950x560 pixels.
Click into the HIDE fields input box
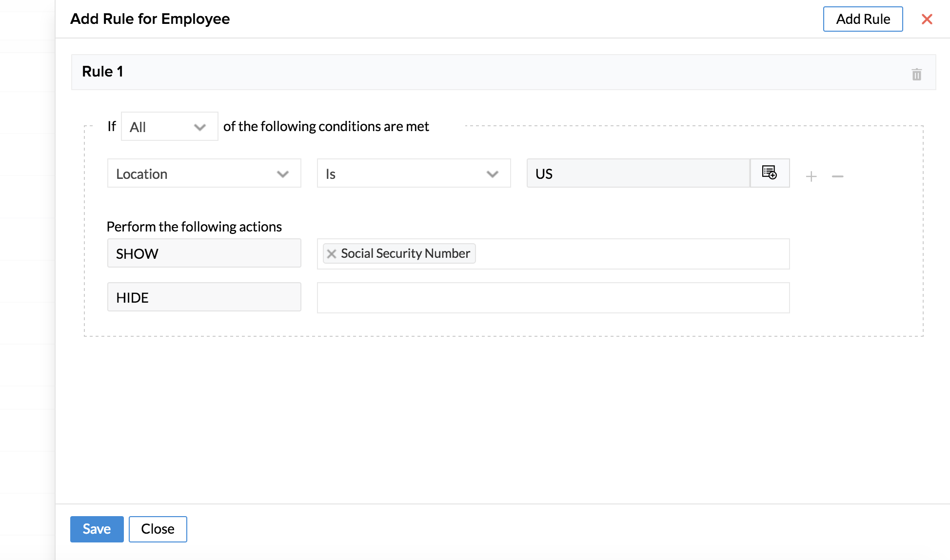[553, 298]
